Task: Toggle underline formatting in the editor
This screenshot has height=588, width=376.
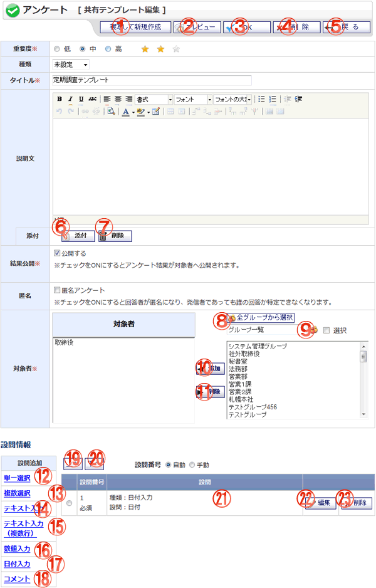Action: [81, 99]
